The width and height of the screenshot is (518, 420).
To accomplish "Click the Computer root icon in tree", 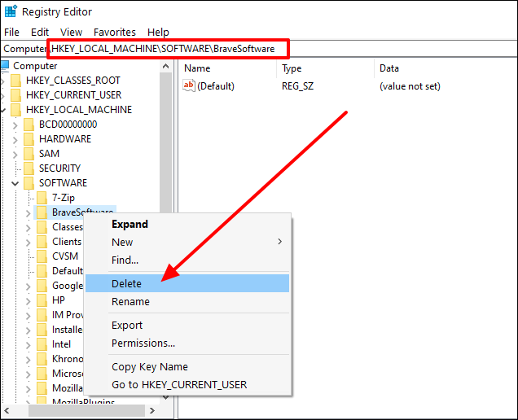I will (5, 65).
